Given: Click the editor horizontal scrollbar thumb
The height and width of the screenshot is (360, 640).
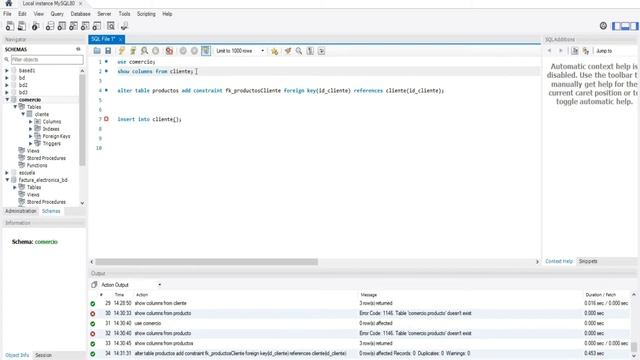Looking at the screenshot, I should 207,262.
